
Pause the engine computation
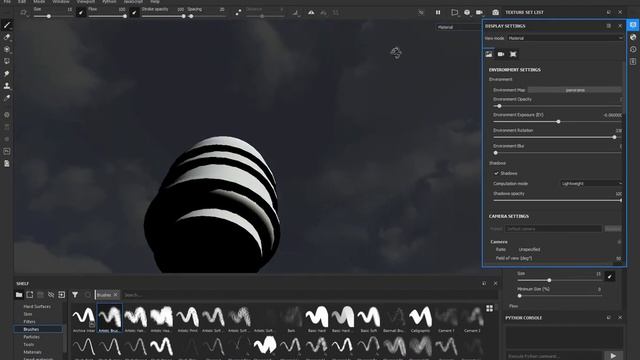coord(438,13)
